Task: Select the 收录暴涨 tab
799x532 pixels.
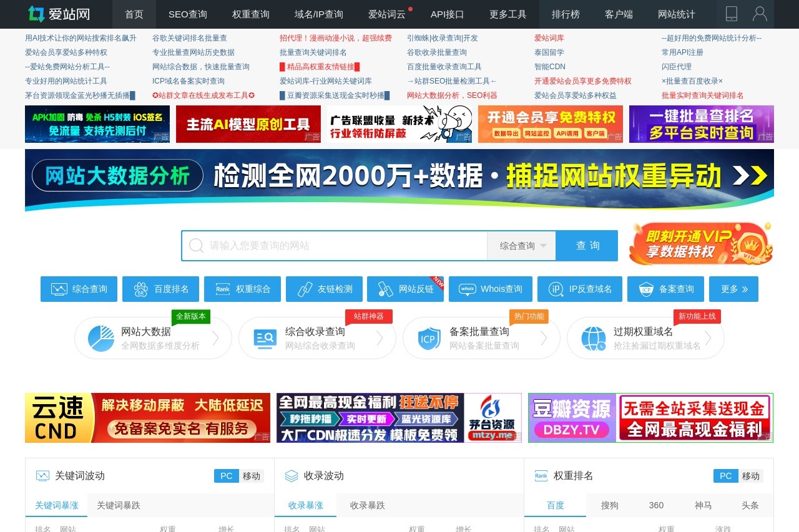Action: click(306, 505)
